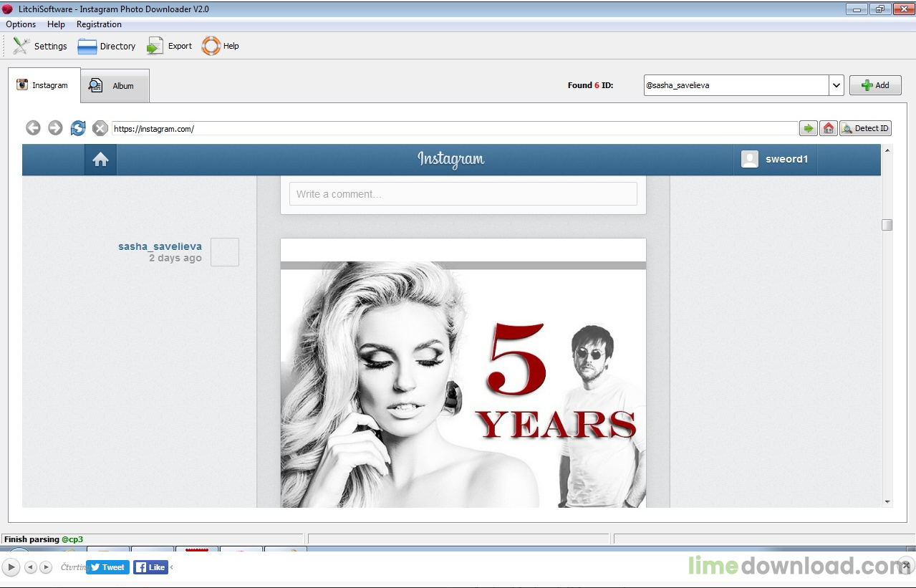Open the Directory folder tool

pyautogui.click(x=107, y=46)
